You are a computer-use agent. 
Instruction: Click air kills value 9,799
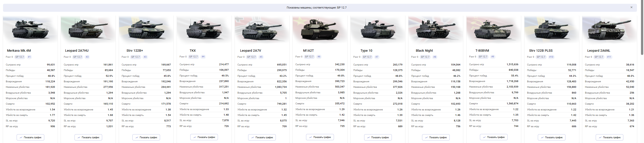pyautogui.click(x=515, y=93)
